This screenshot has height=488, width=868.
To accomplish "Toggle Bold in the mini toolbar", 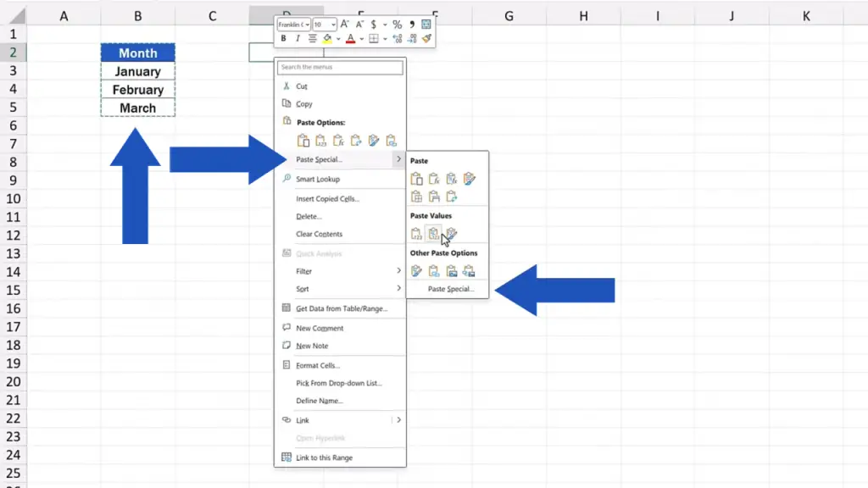I will point(283,39).
